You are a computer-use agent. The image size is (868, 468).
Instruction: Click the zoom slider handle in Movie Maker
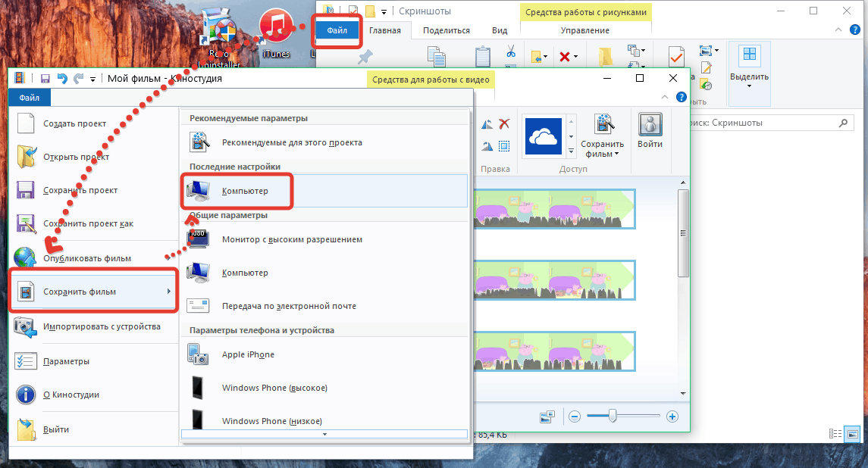613,416
